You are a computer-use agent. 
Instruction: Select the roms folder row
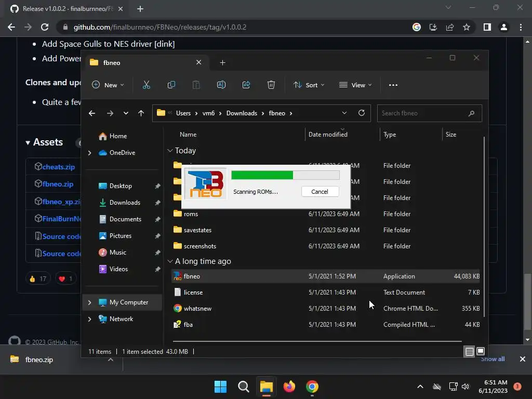point(326,214)
